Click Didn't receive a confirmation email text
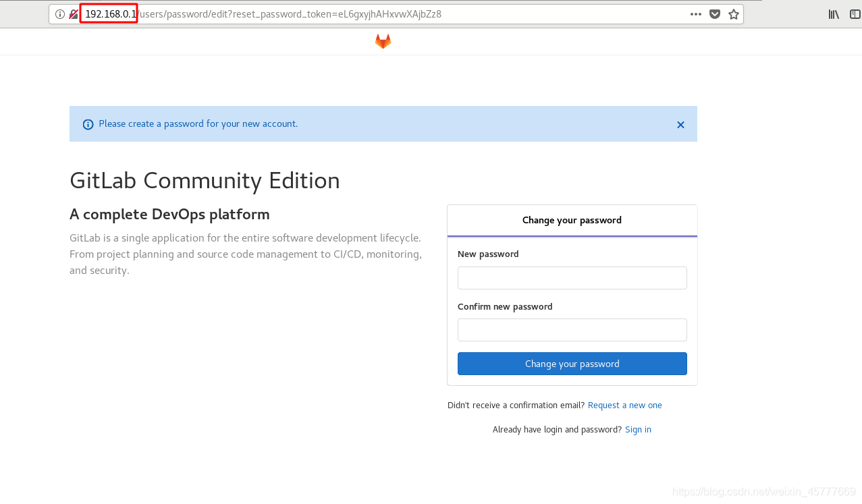 516,405
